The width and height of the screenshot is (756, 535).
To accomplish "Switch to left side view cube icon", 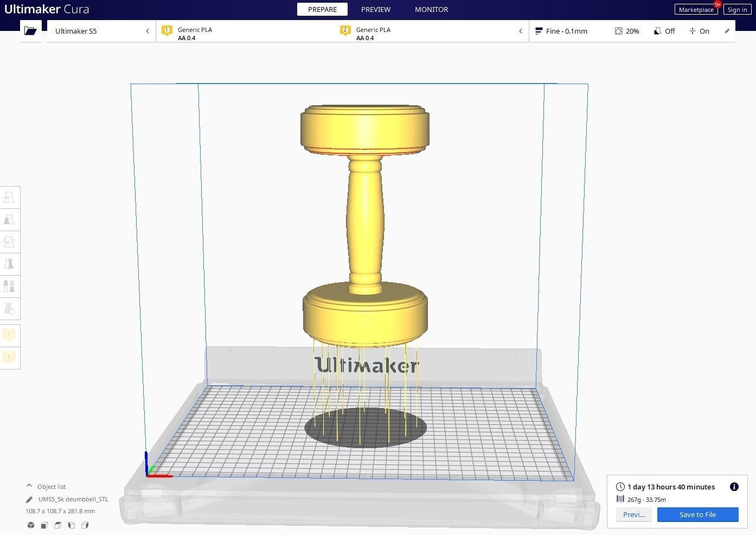I will click(x=72, y=525).
